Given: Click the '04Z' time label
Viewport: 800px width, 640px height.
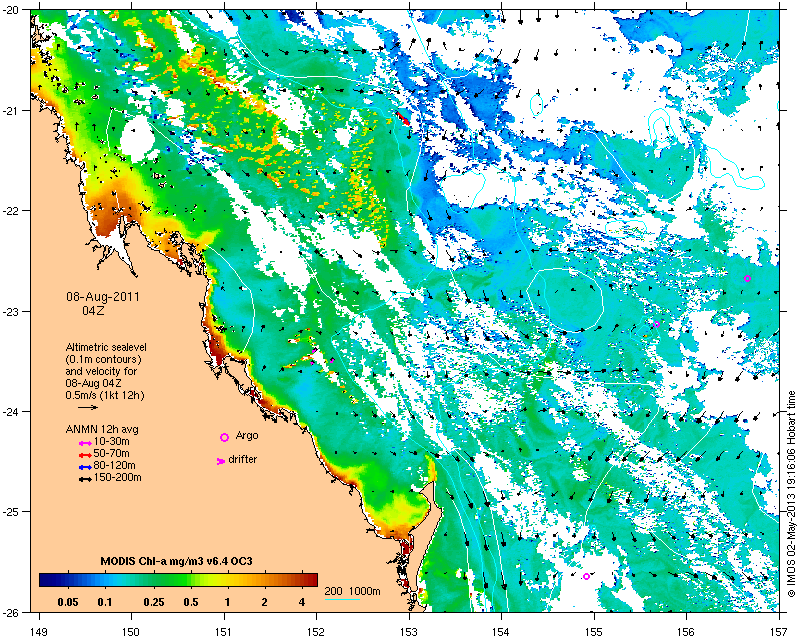Looking at the screenshot, I should click(93, 310).
